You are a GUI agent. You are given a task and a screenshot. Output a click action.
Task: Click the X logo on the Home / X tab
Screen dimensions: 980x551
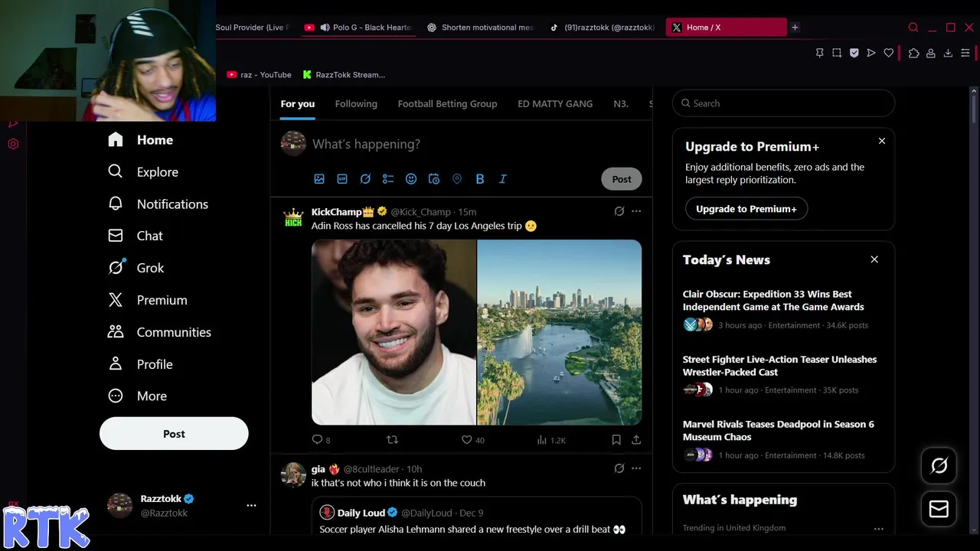[677, 28]
